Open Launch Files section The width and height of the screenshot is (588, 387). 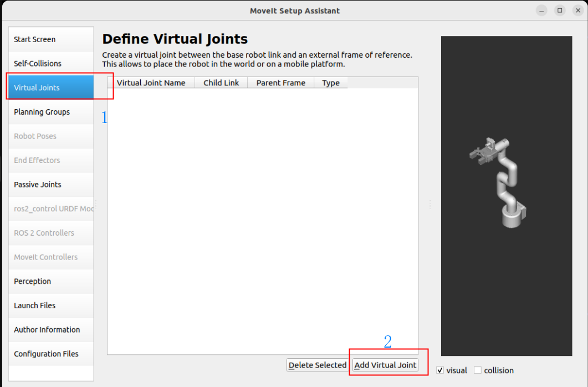click(51, 305)
